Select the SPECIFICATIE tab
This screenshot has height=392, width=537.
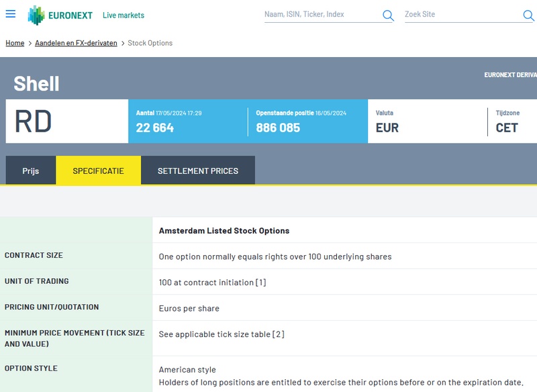point(98,170)
